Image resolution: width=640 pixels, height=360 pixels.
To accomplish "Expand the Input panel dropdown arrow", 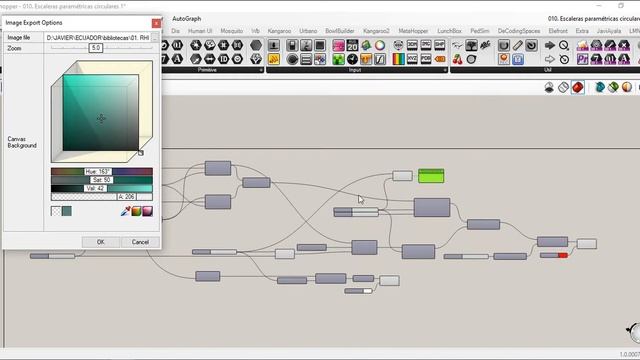I will pyautogui.click(x=444, y=70).
